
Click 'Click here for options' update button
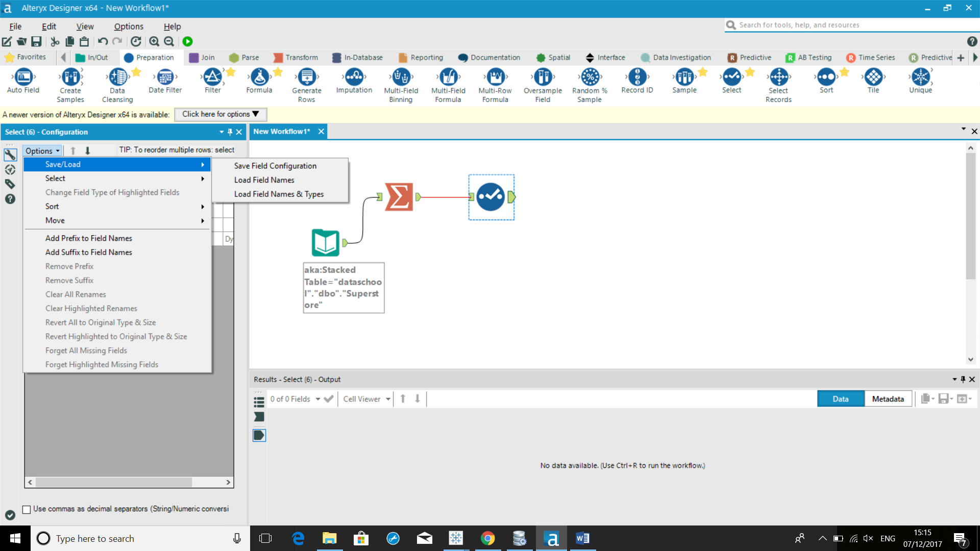coord(220,114)
